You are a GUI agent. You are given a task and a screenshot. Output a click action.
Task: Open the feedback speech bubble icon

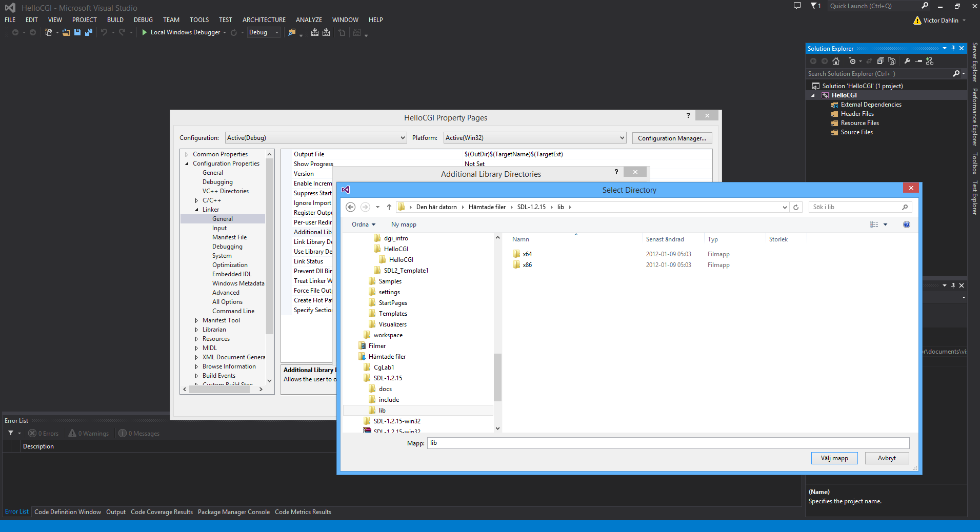tap(797, 6)
